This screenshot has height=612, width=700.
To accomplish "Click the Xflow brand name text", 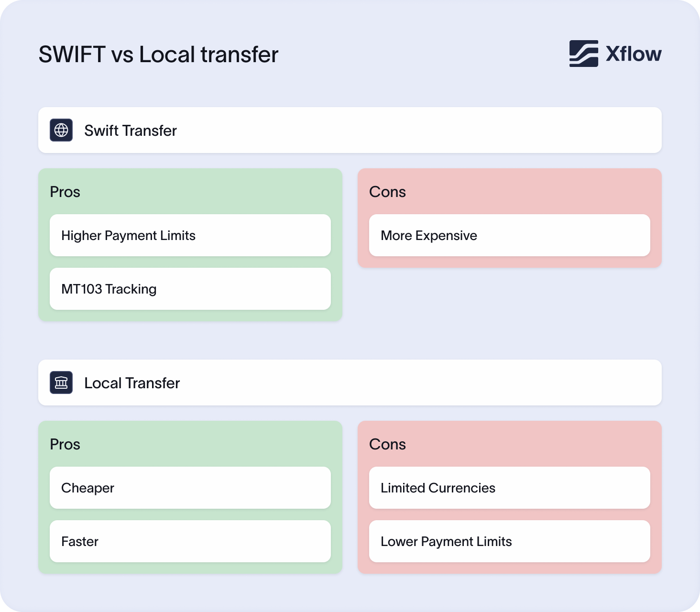I will (634, 54).
